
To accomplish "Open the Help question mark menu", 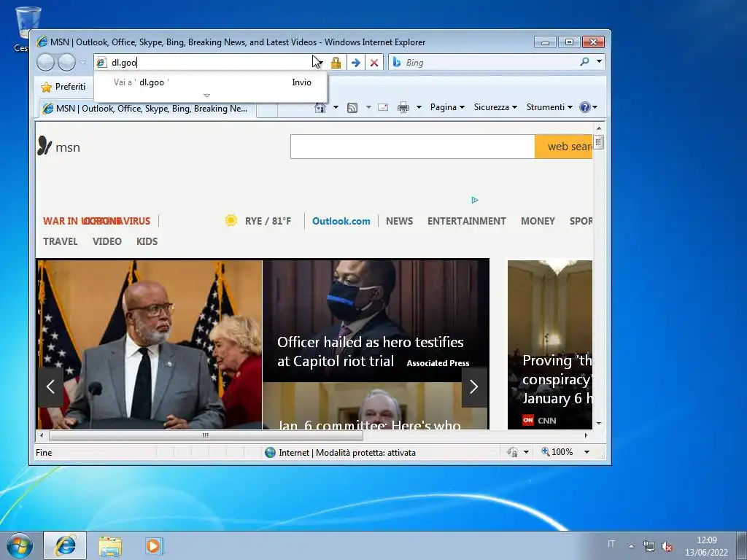I will tap(589, 107).
